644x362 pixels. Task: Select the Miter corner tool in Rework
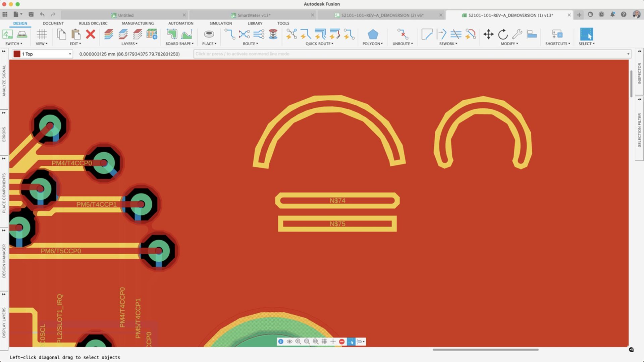(x=427, y=34)
